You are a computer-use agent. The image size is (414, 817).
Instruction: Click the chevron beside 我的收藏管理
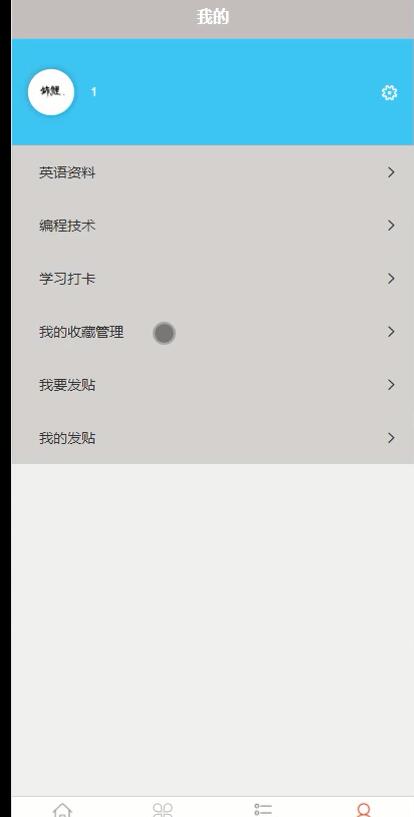pyautogui.click(x=391, y=332)
